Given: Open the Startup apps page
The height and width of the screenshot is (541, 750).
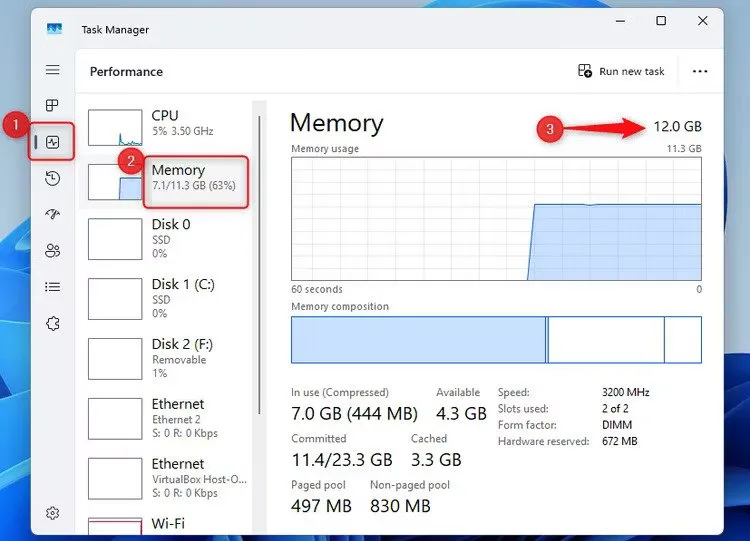Looking at the screenshot, I should click(x=53, y=215).
